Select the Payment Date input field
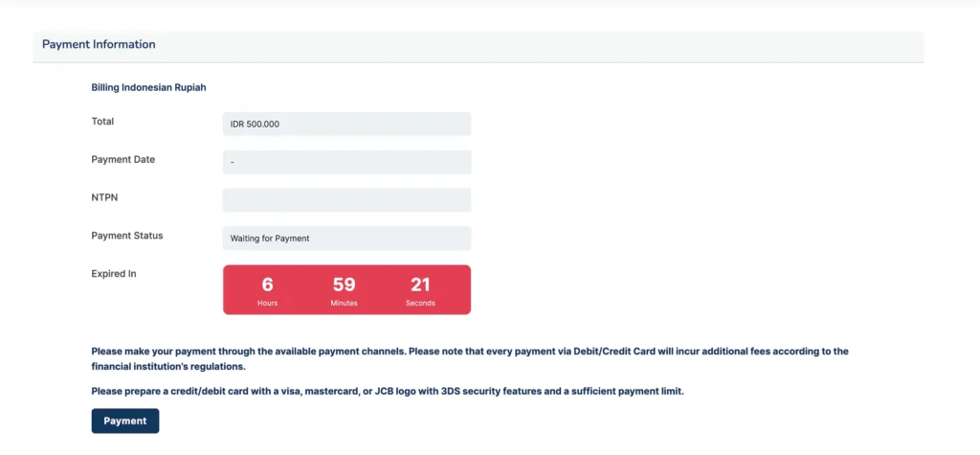980x455 pixels. coord(346,162)
